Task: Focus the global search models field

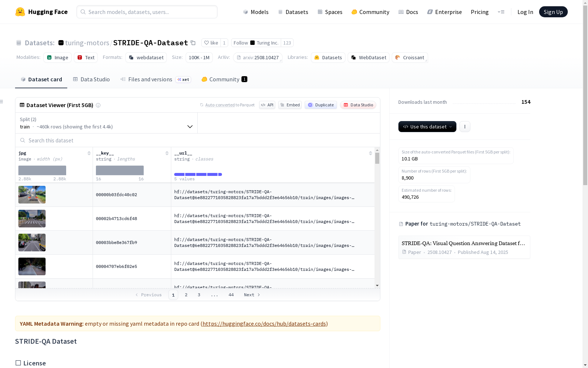Action: point(147,12)
